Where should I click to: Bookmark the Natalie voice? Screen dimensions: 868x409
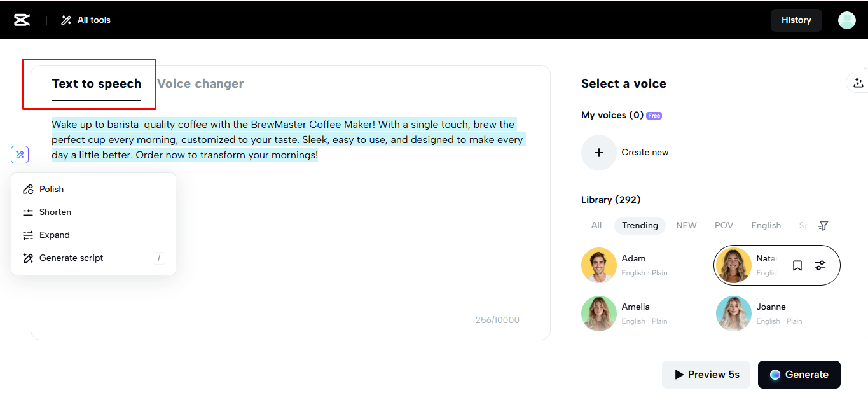coord(797,265)
